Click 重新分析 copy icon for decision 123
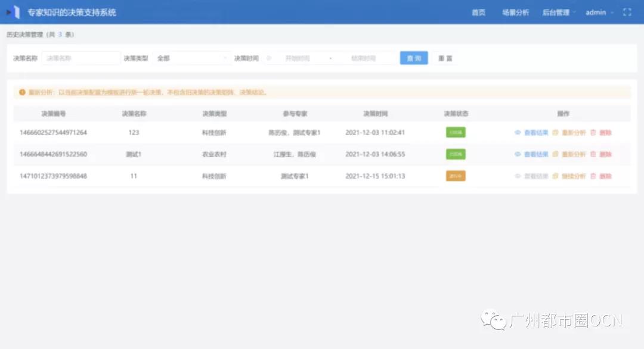Viewport: 644px width, 349px height. tap(555, 133)
